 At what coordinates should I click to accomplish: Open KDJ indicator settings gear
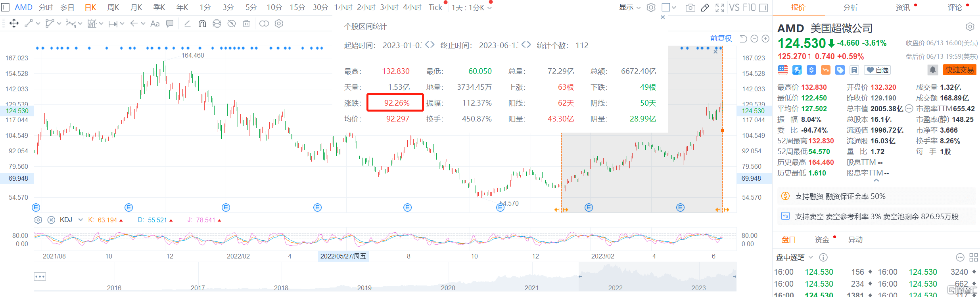pyautogui.click(x=38, y=220)
